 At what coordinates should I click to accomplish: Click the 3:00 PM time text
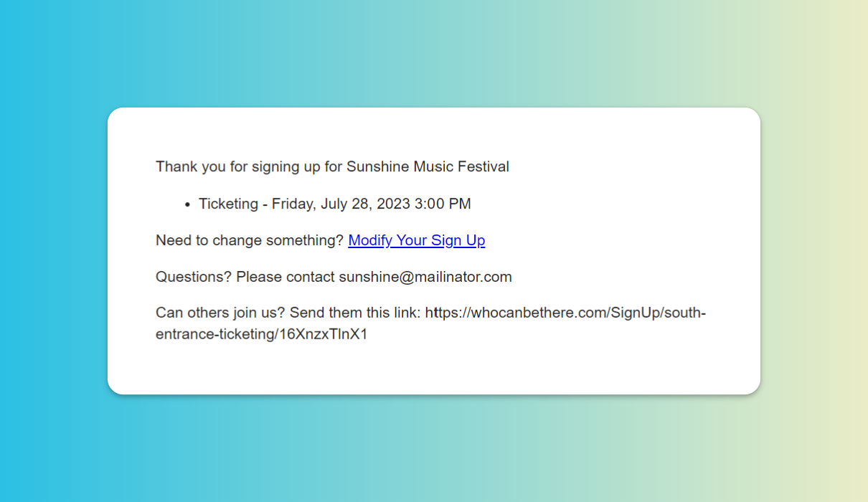pyautogui.click(x=443, y=204)
